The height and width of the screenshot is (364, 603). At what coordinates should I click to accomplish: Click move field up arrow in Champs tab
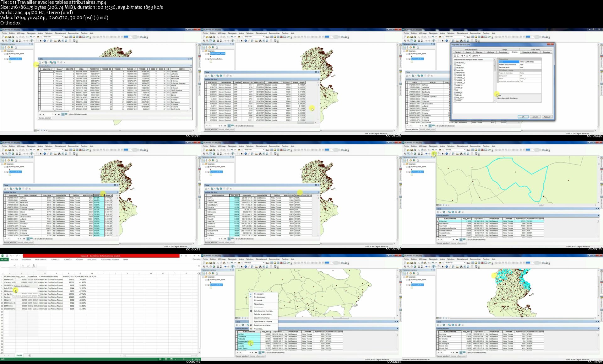(462, 56)
